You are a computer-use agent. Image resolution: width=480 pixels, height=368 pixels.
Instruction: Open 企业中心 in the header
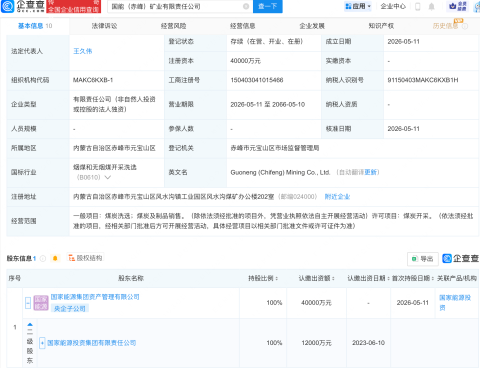tap(393, 6)
